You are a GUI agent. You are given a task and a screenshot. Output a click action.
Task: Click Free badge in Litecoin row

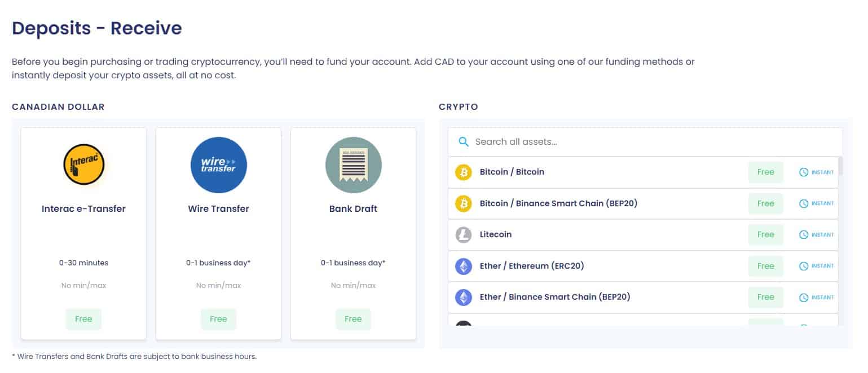[x=765, y=234]
